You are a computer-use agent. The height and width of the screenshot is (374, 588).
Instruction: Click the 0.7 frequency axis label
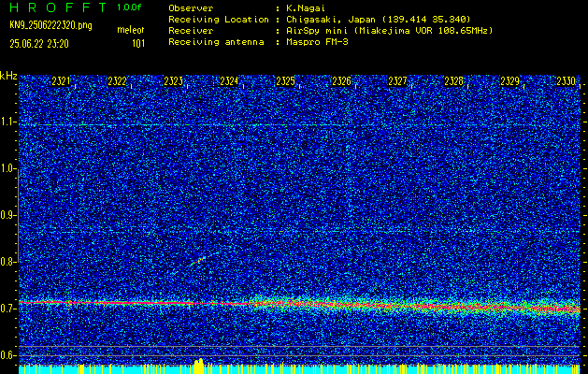click(7, 309)
